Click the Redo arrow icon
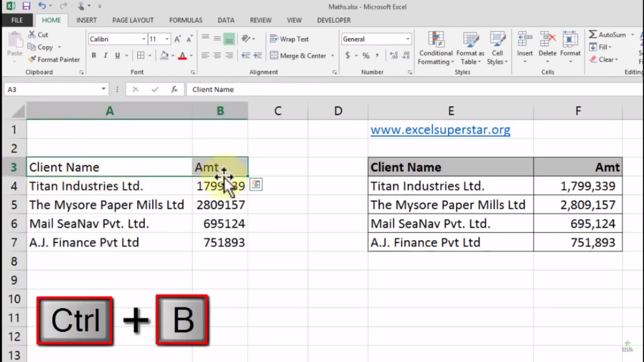 (63, 6)
